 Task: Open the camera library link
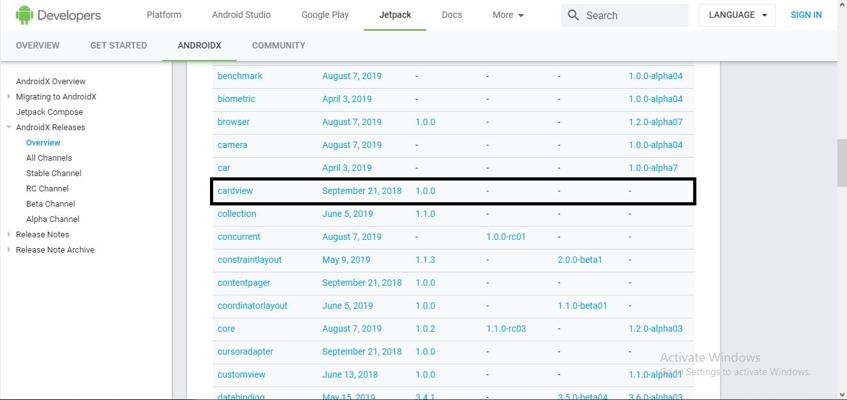232,145
